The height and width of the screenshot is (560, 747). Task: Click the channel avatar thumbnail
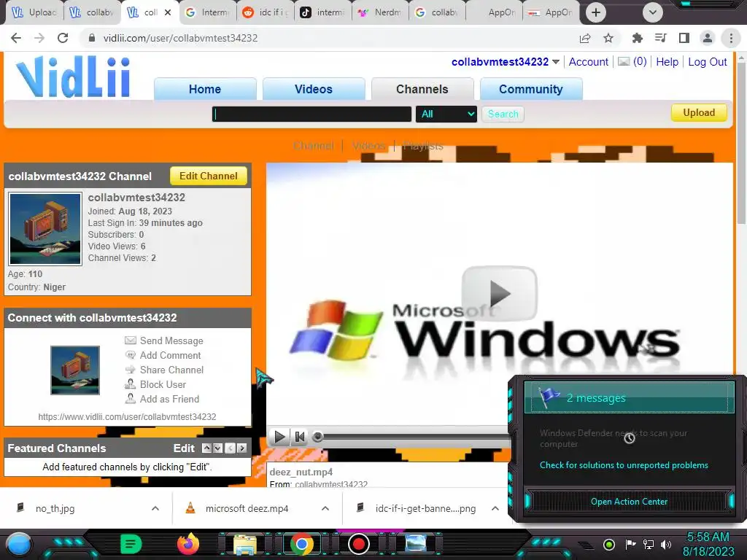[x=45, y=229]
